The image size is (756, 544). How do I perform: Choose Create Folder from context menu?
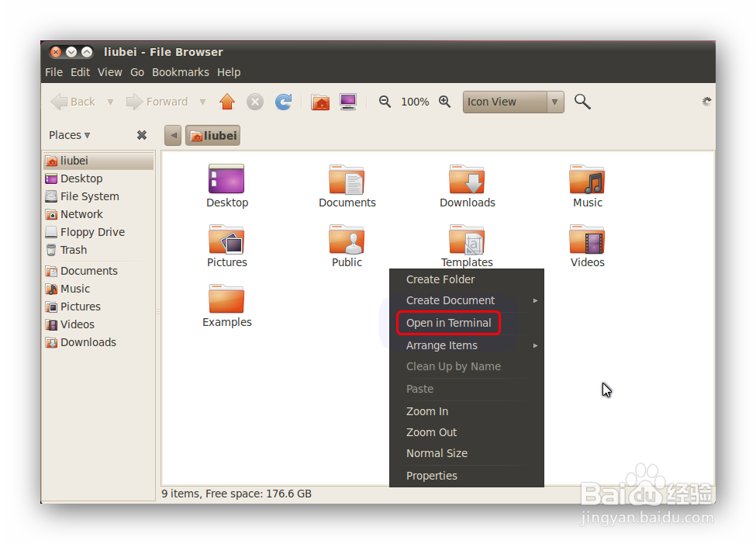[x=467, y=279]
